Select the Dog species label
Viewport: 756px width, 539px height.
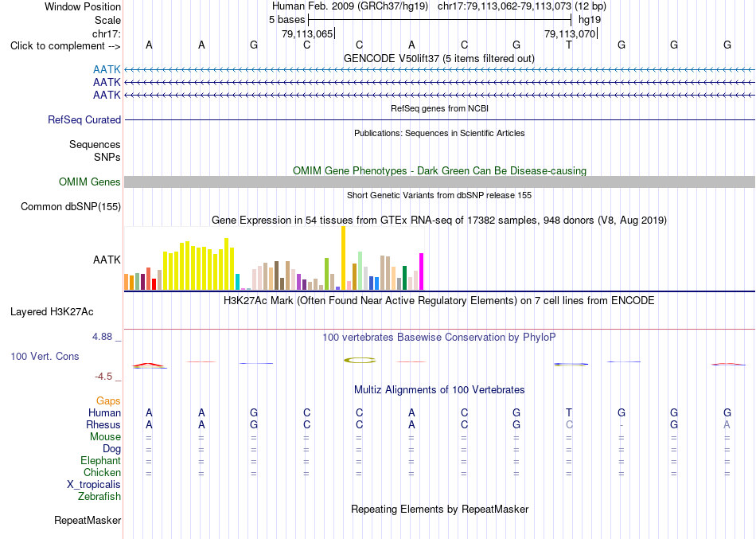(x=111, y=449)
